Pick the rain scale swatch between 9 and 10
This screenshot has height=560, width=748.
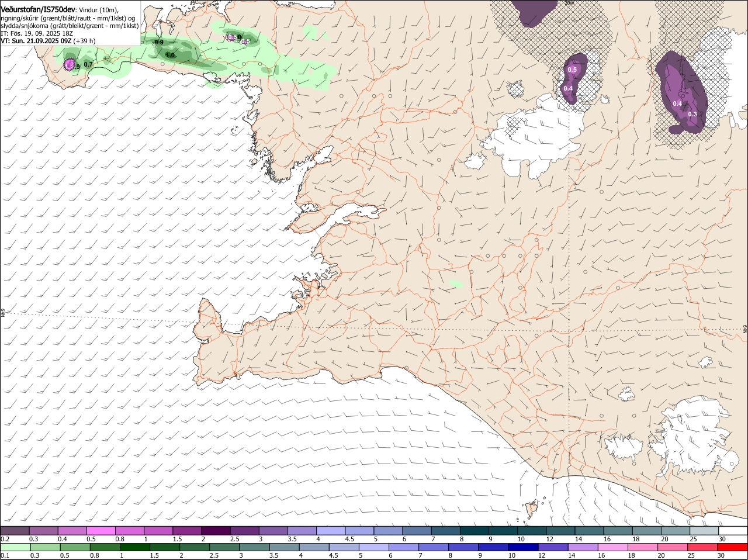click(494, 547)
